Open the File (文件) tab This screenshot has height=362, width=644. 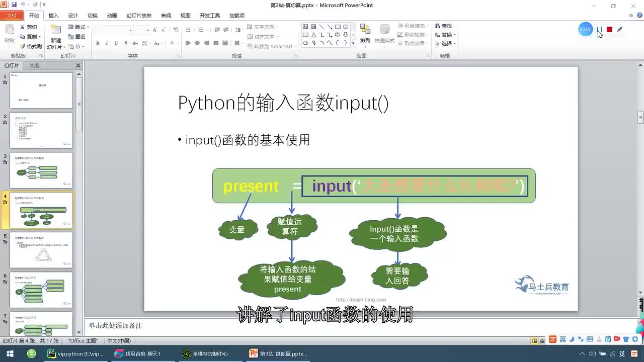pos(12,16)
